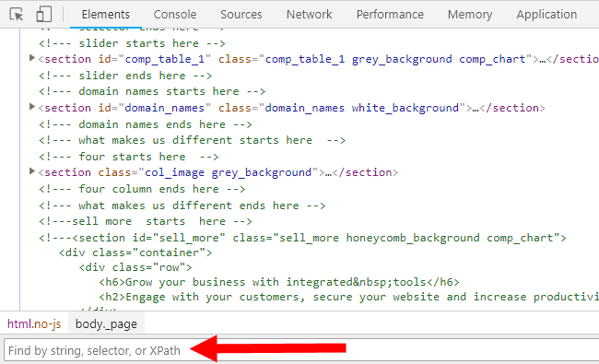The image size is (599, 364).
Task: Toggle the device toolbar icon
Action: coord(44,15)
